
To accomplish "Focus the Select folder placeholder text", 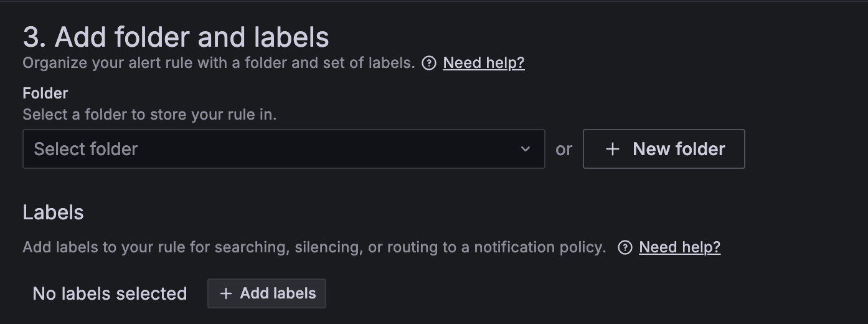I will click(x=86, y=149).
